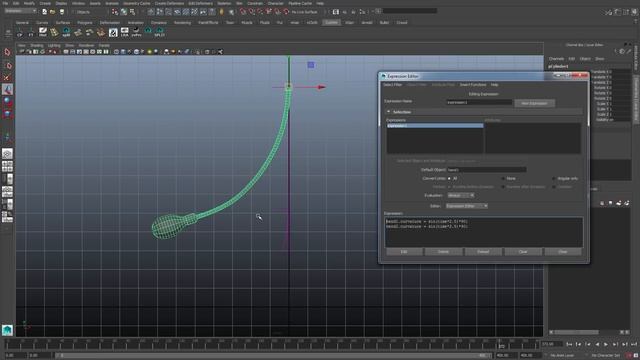This screenshot has height=360, width=640.
Task: Open the menu set dropdown in status line
Action: (x=20, y=11)
